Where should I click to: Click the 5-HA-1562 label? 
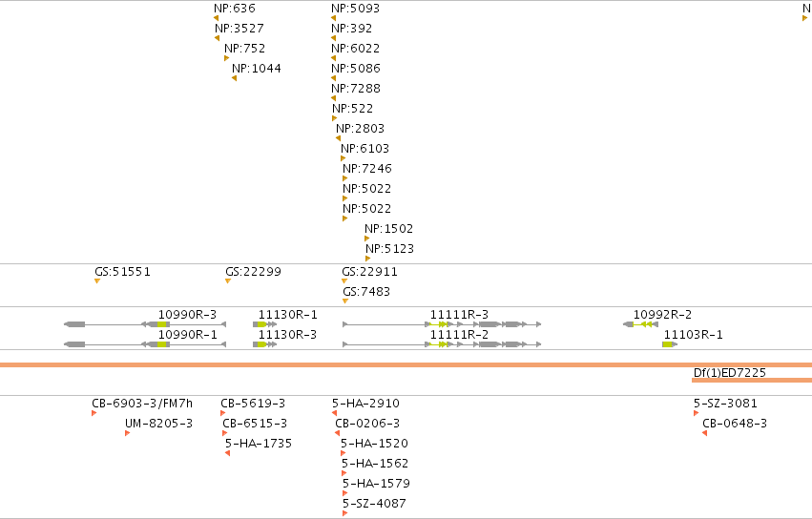pos(375,463)
